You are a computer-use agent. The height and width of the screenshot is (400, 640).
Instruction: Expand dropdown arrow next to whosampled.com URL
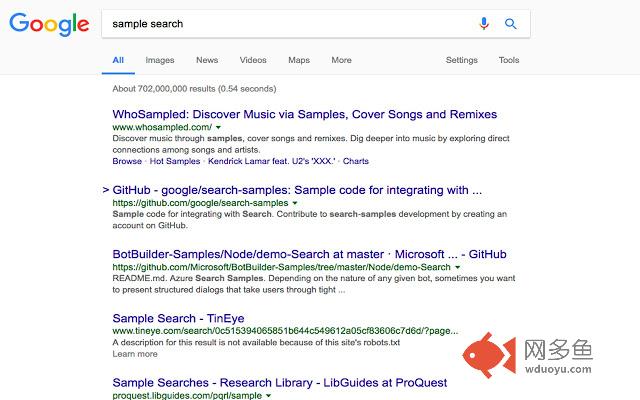click(x=218, y=127)
